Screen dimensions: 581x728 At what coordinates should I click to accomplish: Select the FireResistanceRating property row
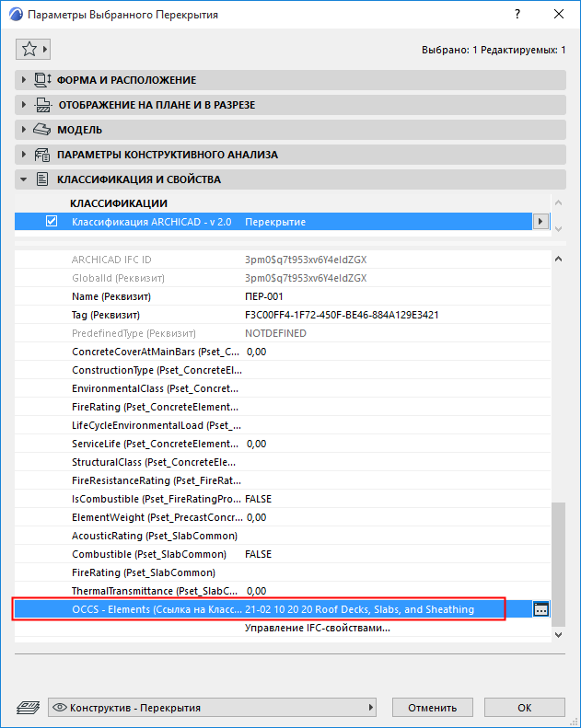pyautogui.click(x=283, y=480)
